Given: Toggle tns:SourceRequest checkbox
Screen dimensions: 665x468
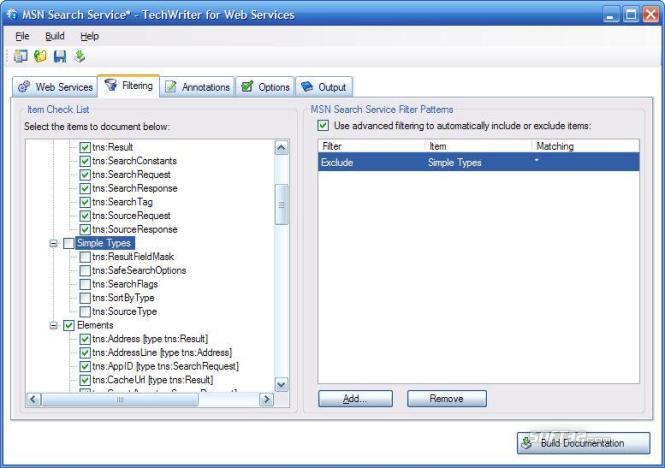Looking at the screenshot, I should (x=85, y=216).
